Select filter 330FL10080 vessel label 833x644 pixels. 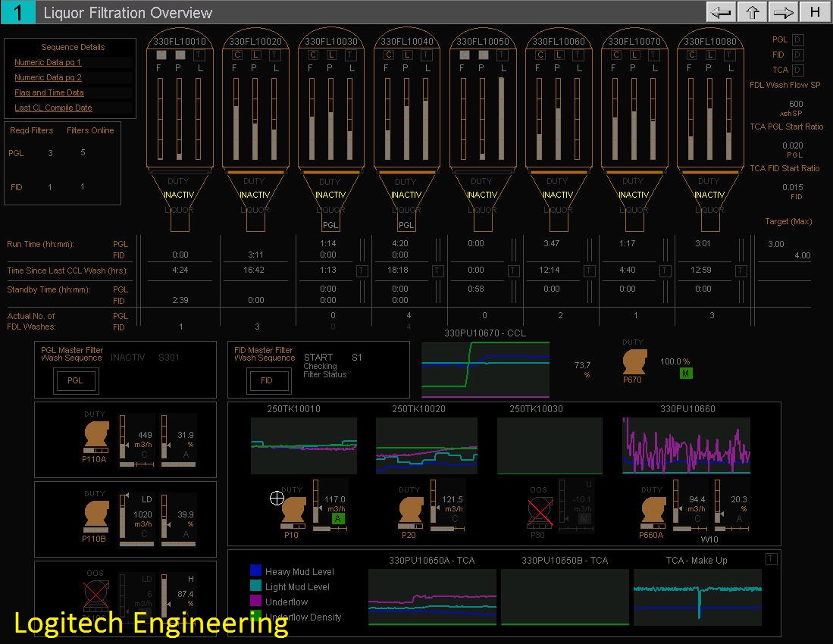(x=710, y=42)
